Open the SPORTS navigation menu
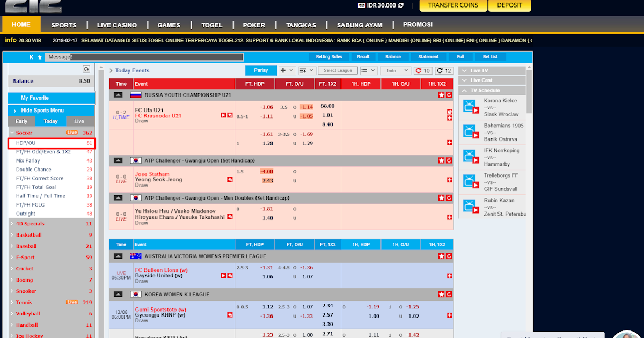The width and height of the screenshot is (644, 338). 64,25
